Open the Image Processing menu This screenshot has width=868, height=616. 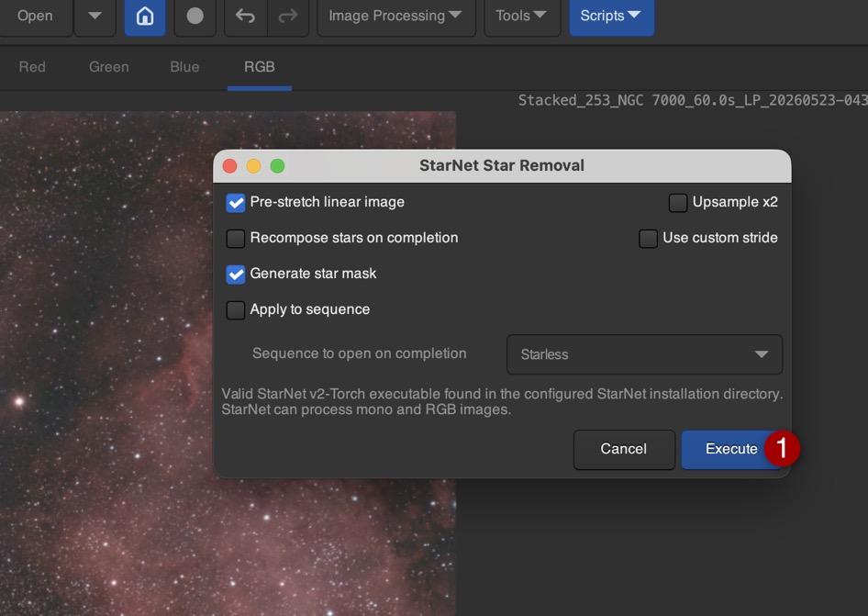point(396,16)
